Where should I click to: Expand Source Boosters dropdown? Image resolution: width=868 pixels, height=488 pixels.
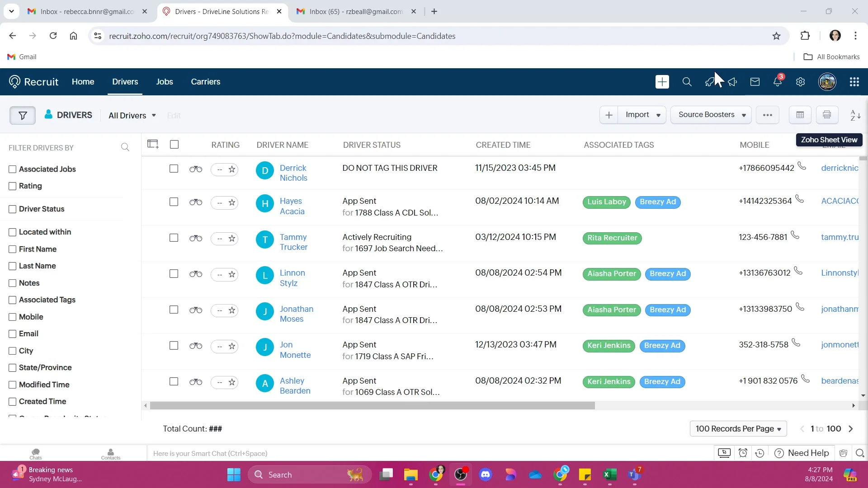pos(711,115)
